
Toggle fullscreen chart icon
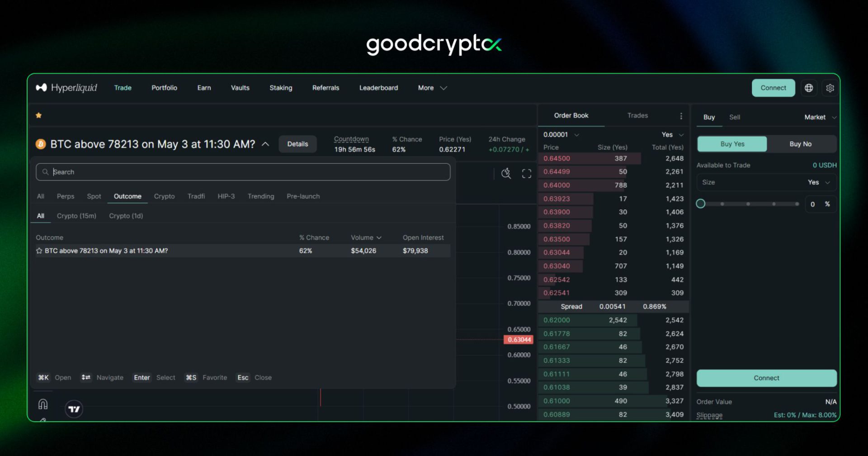(x=527, y=174)
